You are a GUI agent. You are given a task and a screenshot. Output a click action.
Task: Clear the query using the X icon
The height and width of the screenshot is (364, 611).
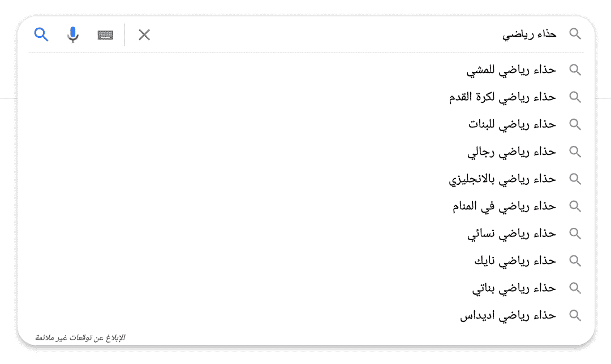(144, 34)
